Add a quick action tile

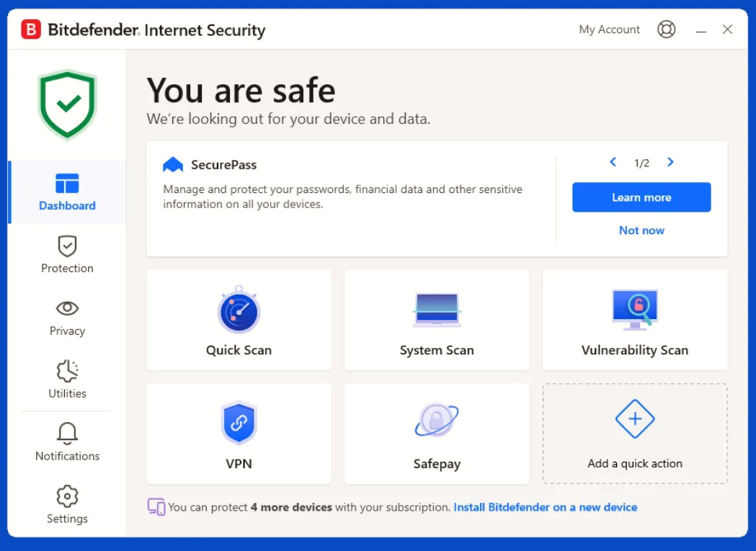635,434
